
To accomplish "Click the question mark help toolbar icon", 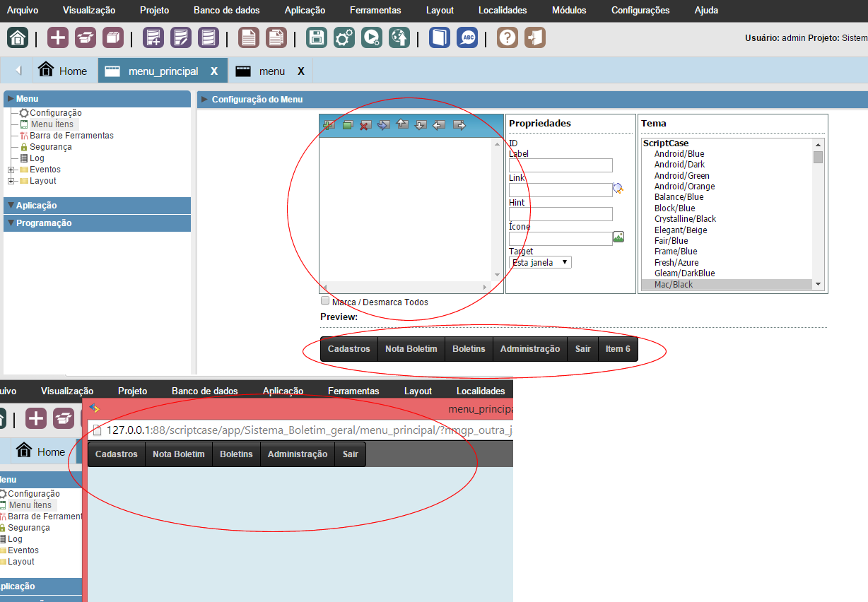I will 507,37.
